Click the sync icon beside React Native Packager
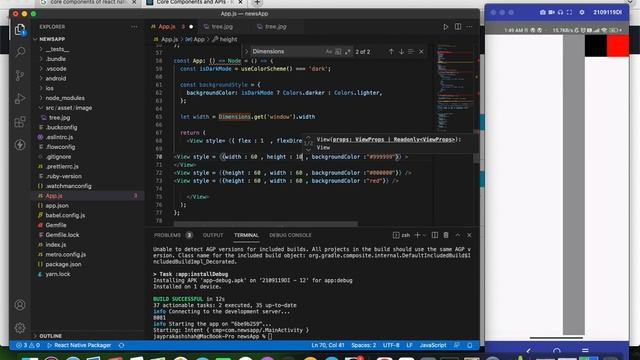Viewport: 640px width, 360px height. point(121,345)
